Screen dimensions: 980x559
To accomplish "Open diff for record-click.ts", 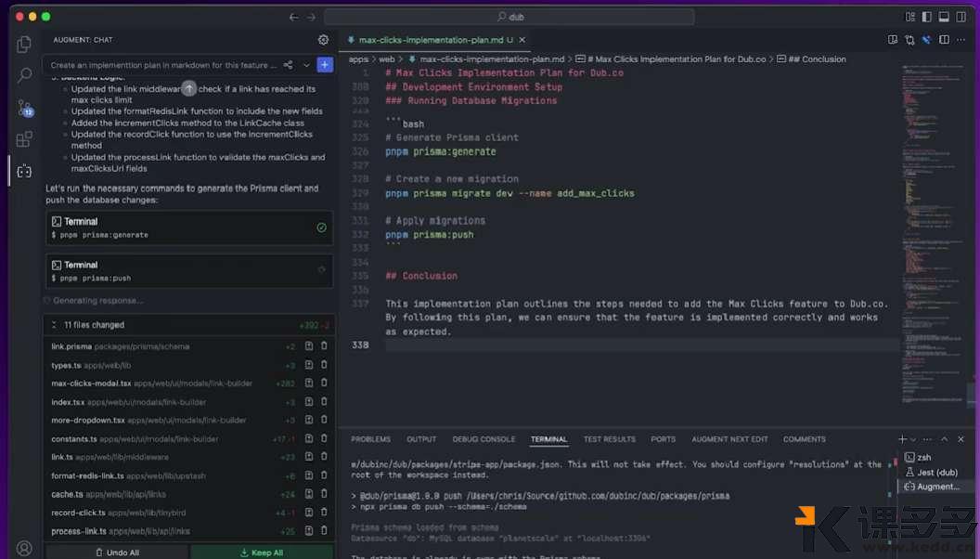I will click(309, 512).
